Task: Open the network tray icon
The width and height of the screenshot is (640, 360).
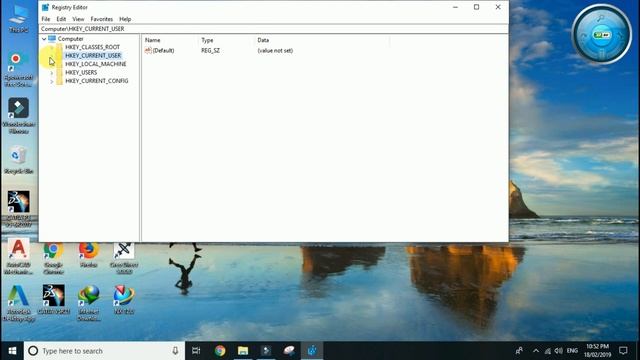Action: tap(547, 351)
